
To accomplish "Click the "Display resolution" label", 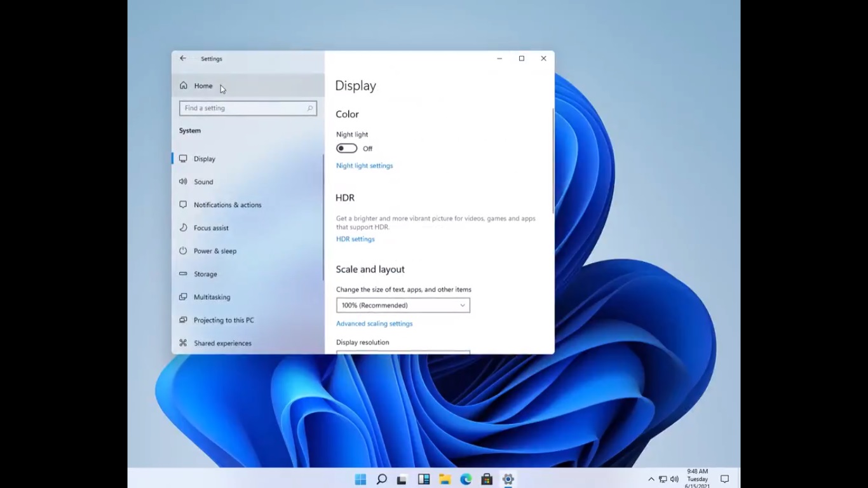I will pos(363,342).
